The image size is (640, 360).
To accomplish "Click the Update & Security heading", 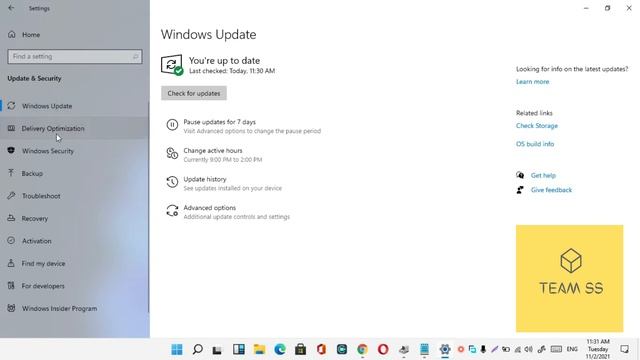I will (x=34, y=78).
